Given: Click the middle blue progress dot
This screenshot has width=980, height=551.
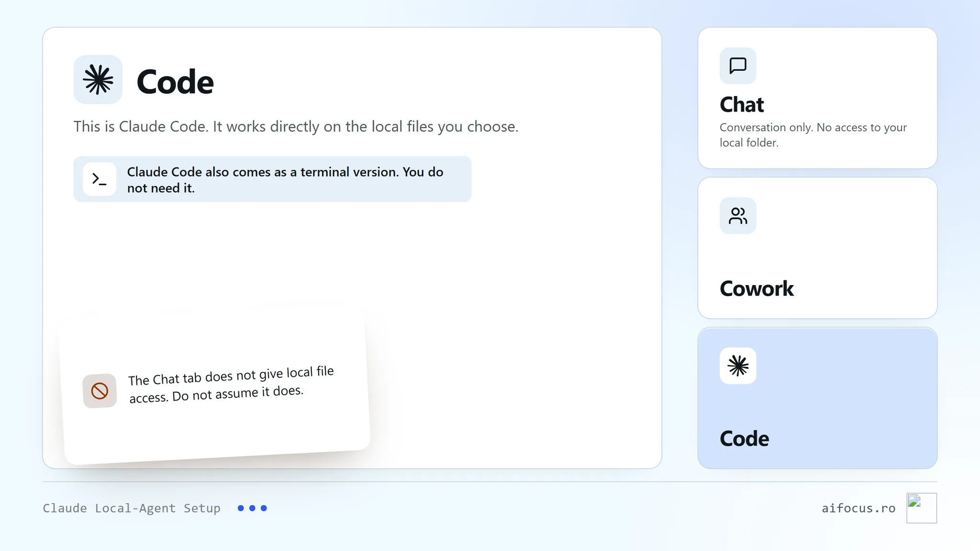Looking at the screenshot, I should [x=252, y=508].
